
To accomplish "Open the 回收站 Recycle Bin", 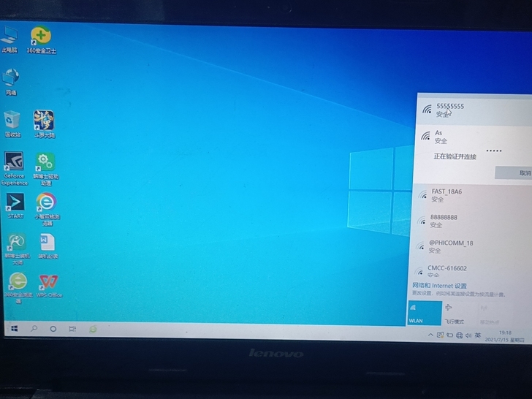I will click(12, 123).
